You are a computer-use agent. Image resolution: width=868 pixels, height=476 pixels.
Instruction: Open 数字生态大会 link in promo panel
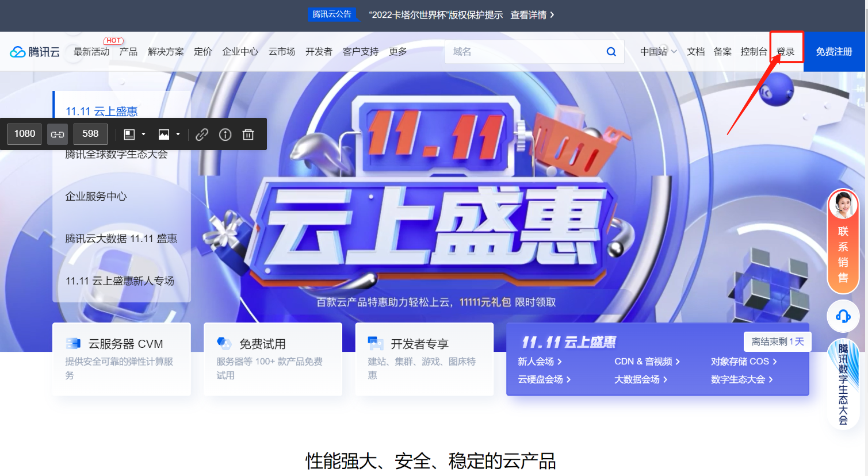tap(742, 379)
